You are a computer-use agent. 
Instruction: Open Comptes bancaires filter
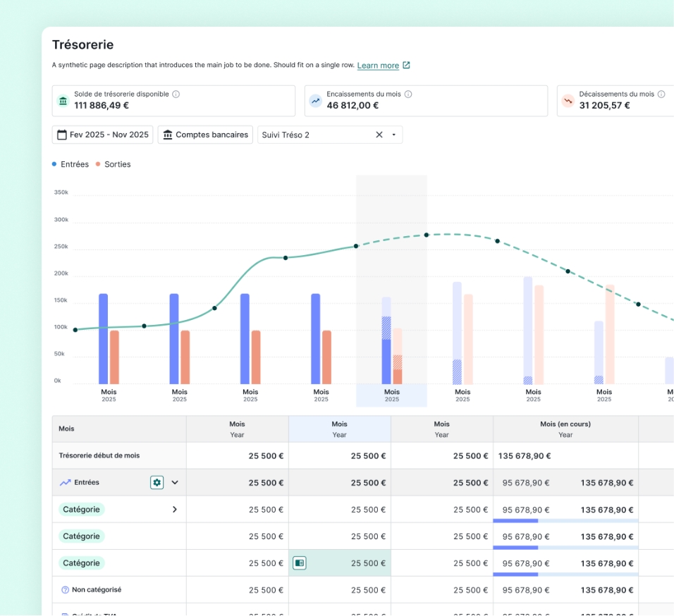coord(205,135)
